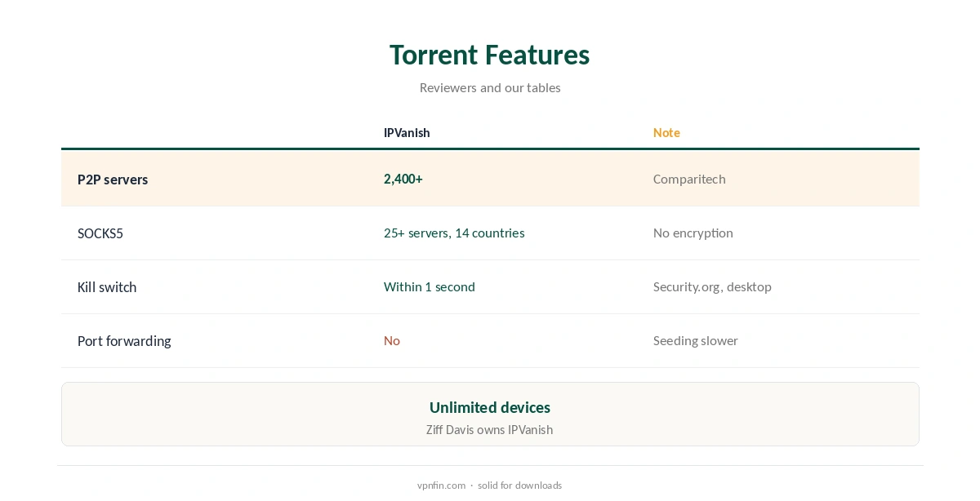Click the "No" port forwarding value

coord(392,341)
